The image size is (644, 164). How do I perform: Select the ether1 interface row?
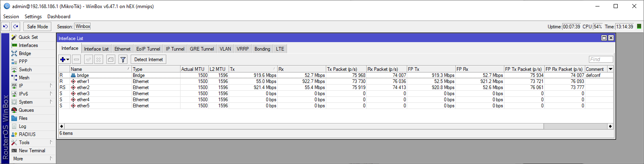click(x=336, y=81)
